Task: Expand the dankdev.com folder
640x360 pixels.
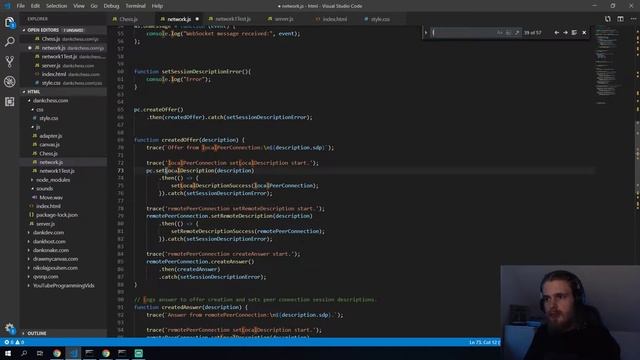Action: pos(48,233)
